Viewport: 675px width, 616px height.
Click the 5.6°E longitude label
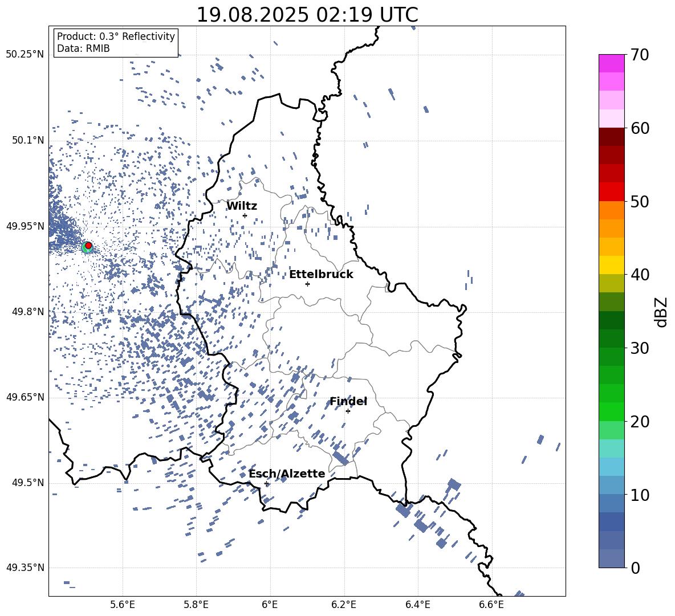pyautogui.click(x=123, y=605)
